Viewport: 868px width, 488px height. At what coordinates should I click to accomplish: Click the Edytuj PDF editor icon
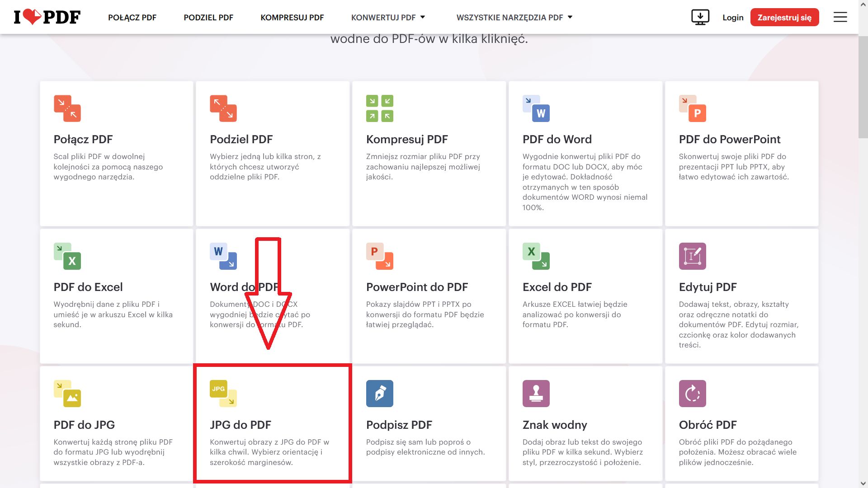[692, 256]
